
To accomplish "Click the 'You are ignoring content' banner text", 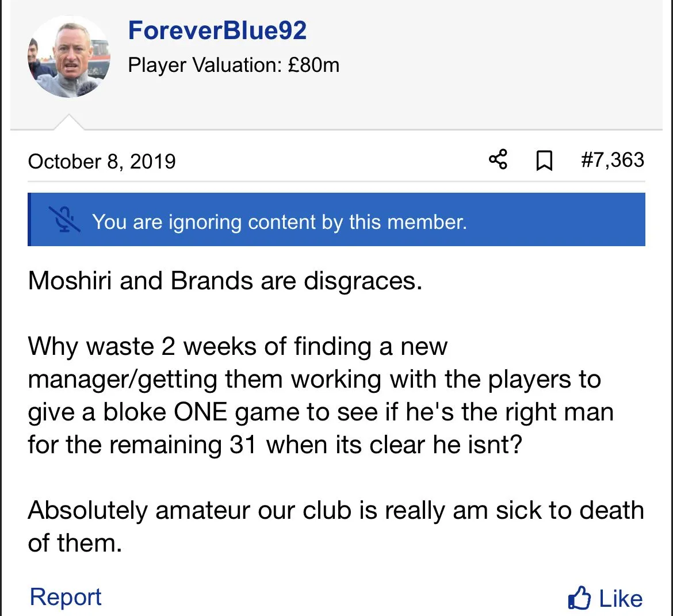I will (x=279, y=221).
